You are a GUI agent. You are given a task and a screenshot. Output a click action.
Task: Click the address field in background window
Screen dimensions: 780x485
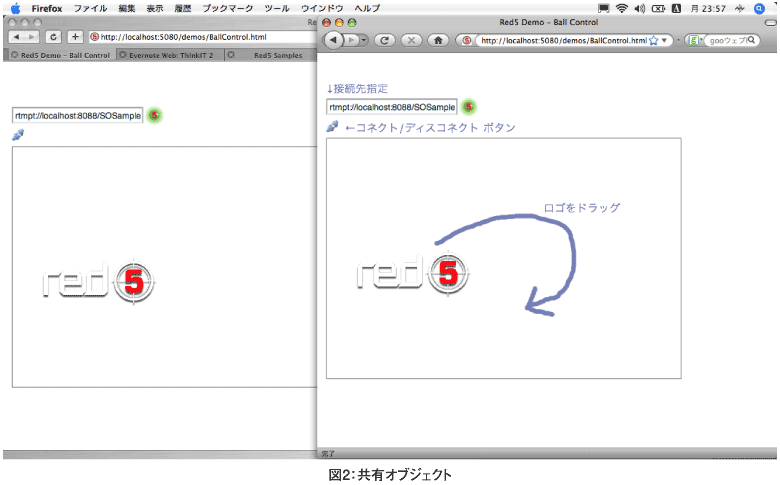[202, 37]
